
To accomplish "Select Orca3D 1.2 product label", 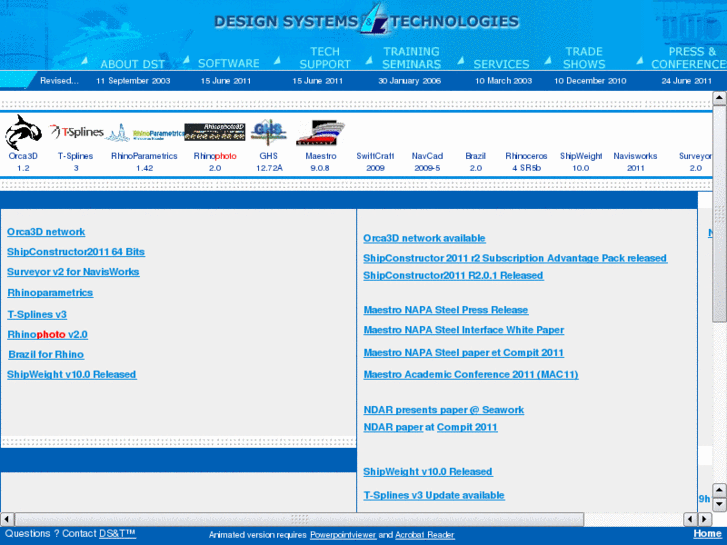I will [x=23, y=162].
